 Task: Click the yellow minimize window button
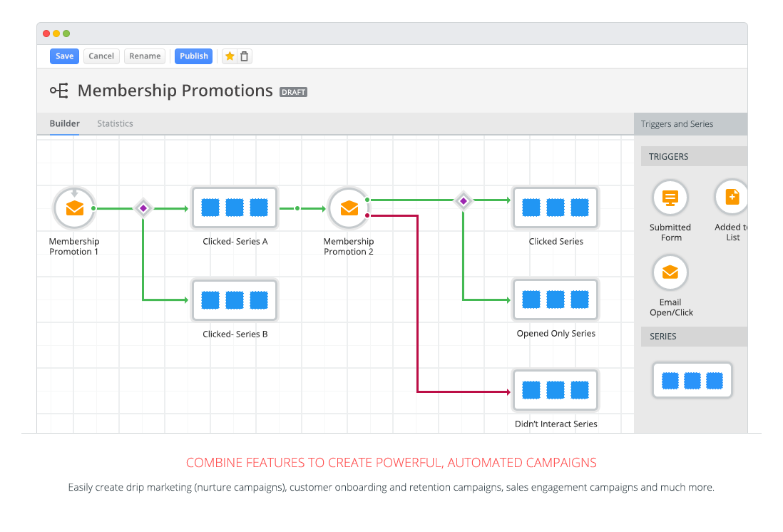coord(56,34)
